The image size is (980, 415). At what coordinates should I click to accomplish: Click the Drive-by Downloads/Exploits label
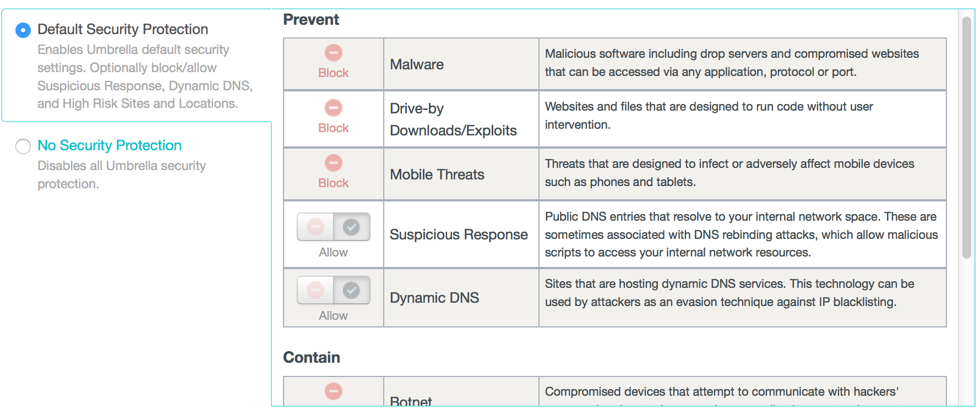coord(453,119)
